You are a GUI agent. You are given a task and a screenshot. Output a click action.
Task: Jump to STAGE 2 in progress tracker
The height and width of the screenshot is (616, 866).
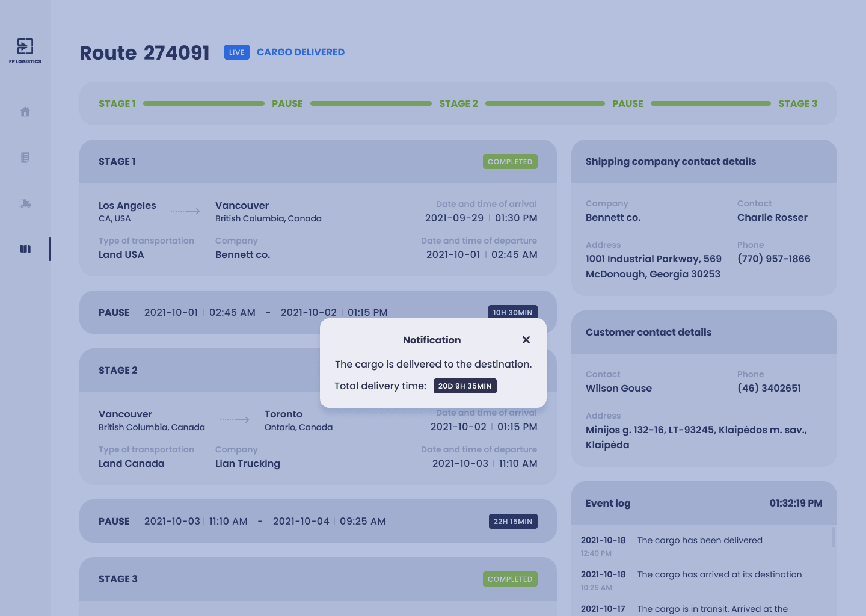[458, 103]
